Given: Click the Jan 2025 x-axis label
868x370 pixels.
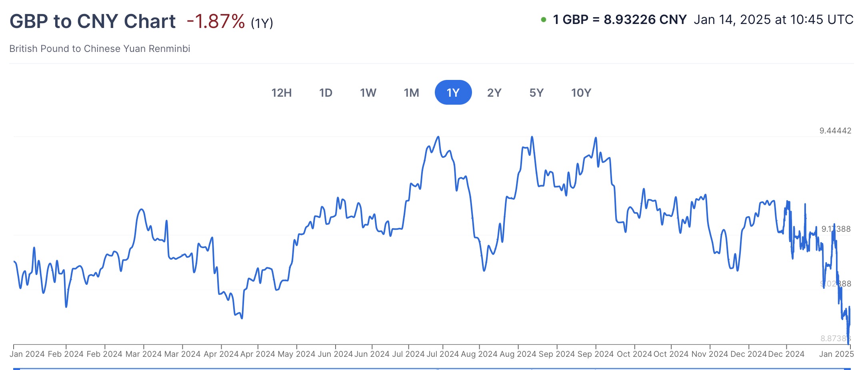Looking at the screenshot, I should (836, 354).
